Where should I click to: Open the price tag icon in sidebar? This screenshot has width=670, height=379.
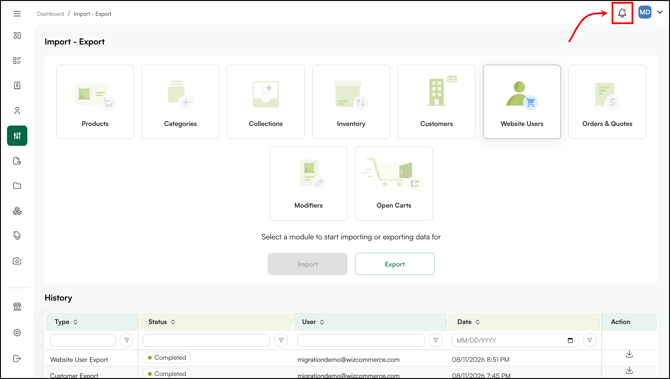click(x=17, y=236)
